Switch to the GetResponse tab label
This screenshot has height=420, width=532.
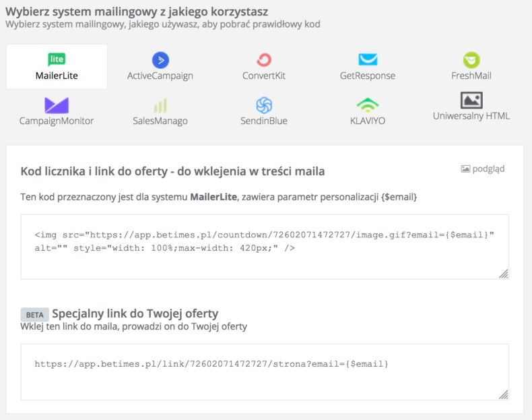(368, 76)
